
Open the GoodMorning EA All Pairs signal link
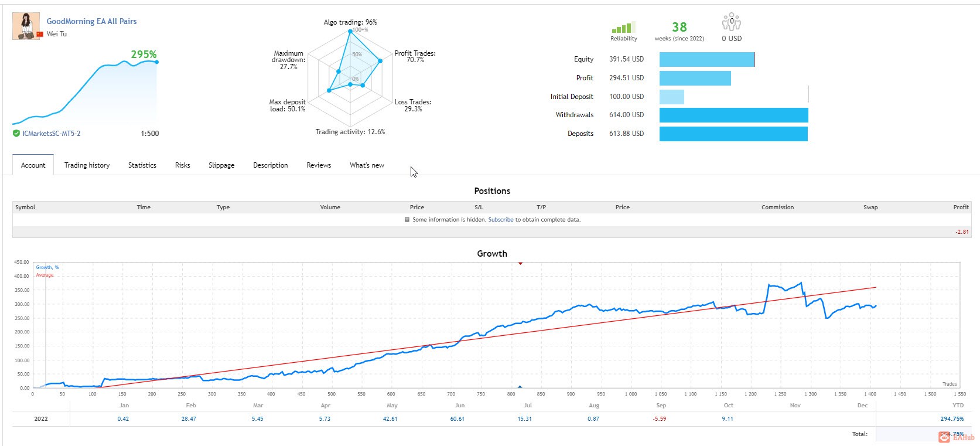point(91,21)
